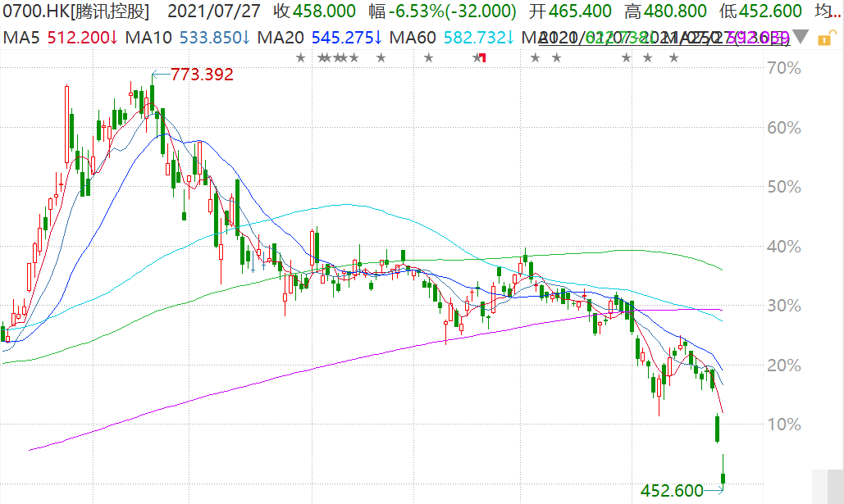Click the MA20 545.275 indicator label
The height and width of the screenshot is (504, 844).
[x=320, y=38]
